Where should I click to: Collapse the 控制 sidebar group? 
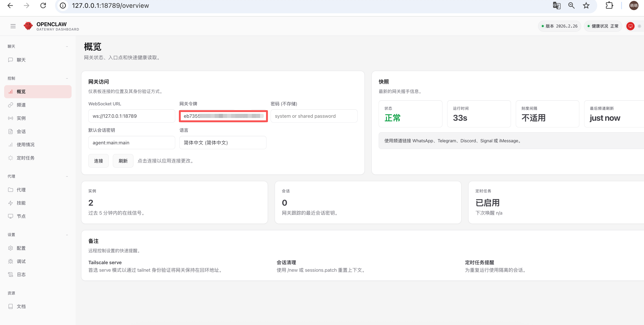[67, 78]
